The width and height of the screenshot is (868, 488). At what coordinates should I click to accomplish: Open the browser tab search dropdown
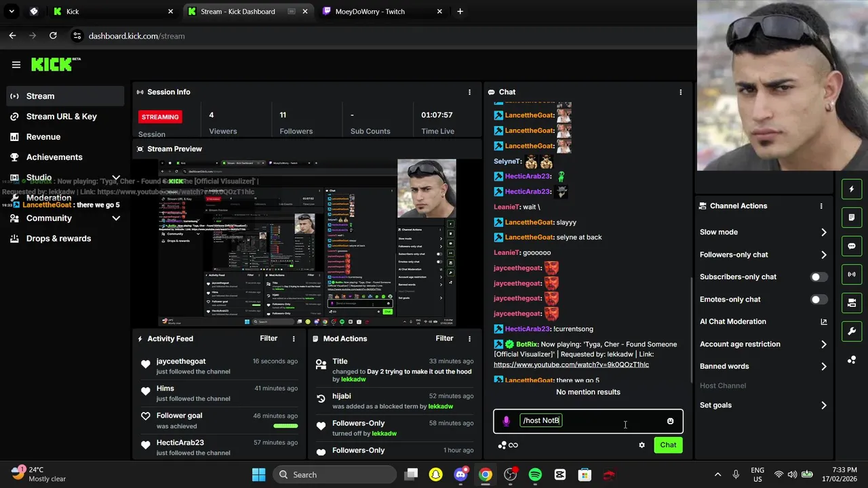12,12
